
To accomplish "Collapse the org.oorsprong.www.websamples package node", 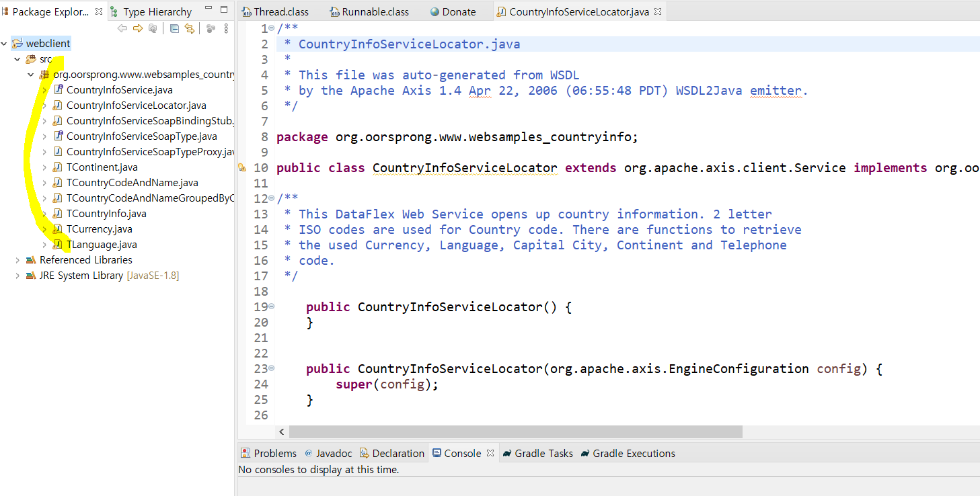I will (31, 75).
